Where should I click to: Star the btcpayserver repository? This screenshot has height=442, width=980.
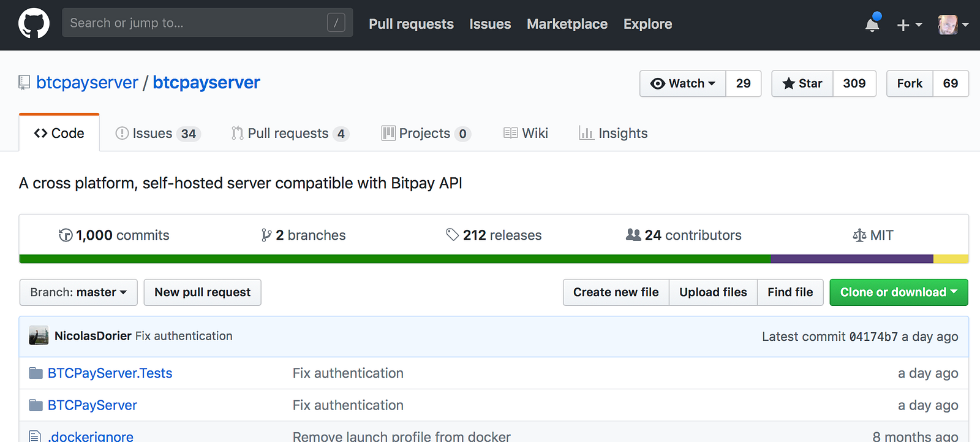point(802,83)
